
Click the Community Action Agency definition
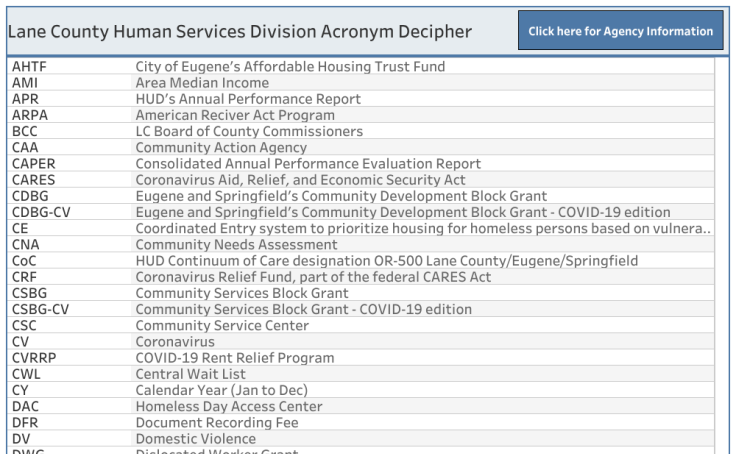(x=221, y=147)
